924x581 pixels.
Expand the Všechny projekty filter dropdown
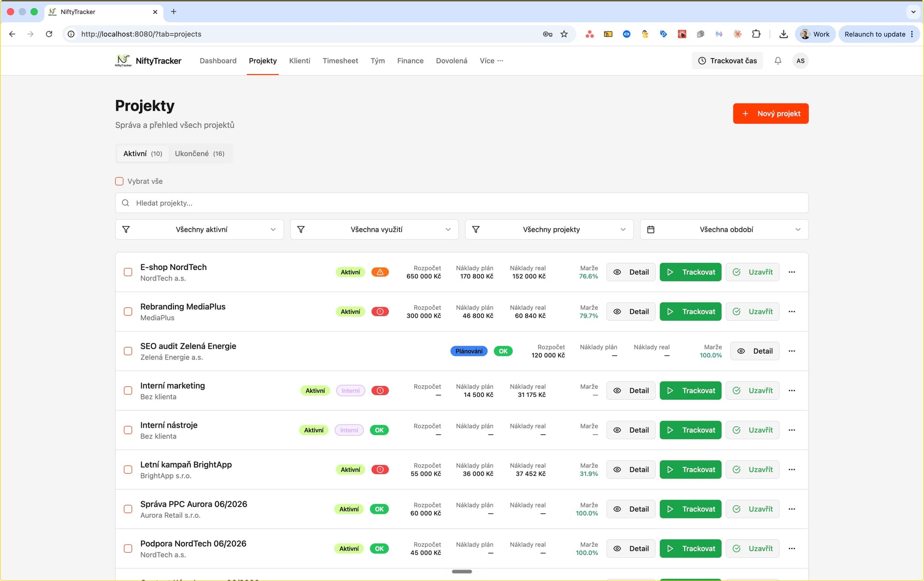(549, 230)
